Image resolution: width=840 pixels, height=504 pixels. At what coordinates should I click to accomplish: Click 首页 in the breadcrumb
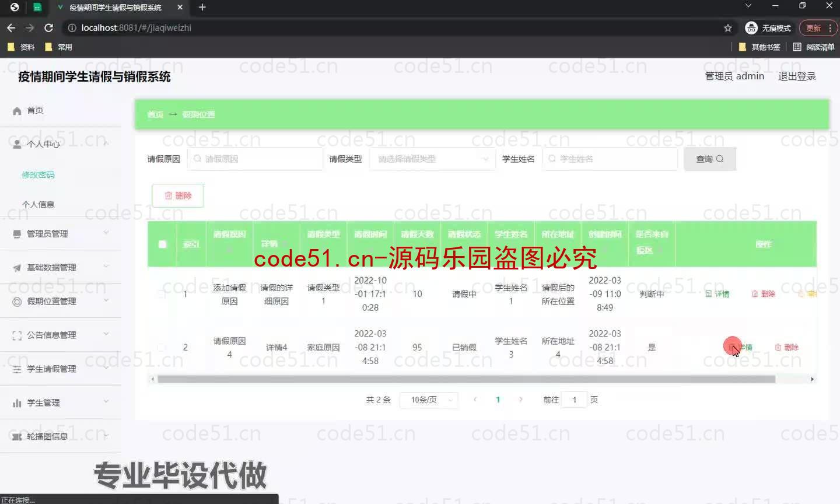click(155, 114)
